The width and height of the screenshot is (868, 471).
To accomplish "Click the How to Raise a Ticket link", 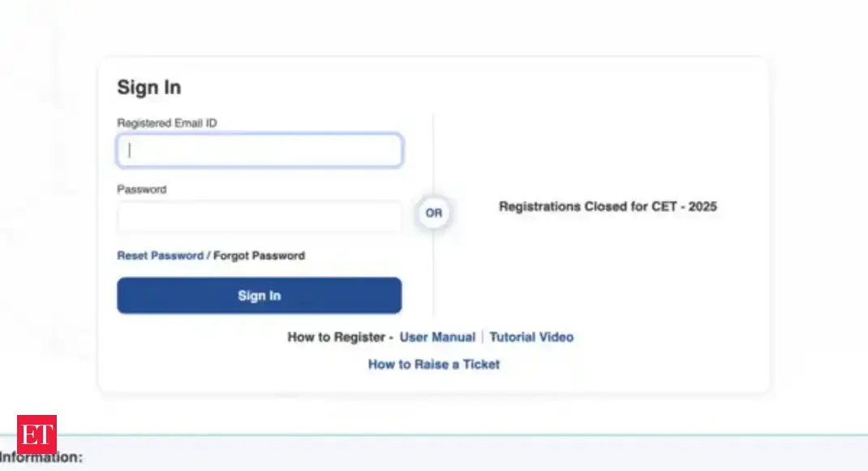I will pos(434,365).
